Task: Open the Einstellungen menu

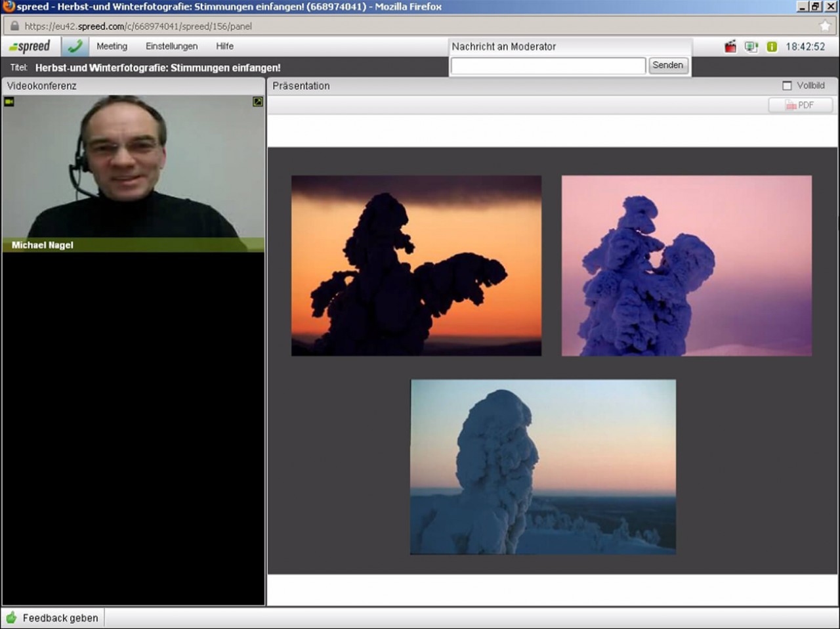Action: click(x=171, y=46)
